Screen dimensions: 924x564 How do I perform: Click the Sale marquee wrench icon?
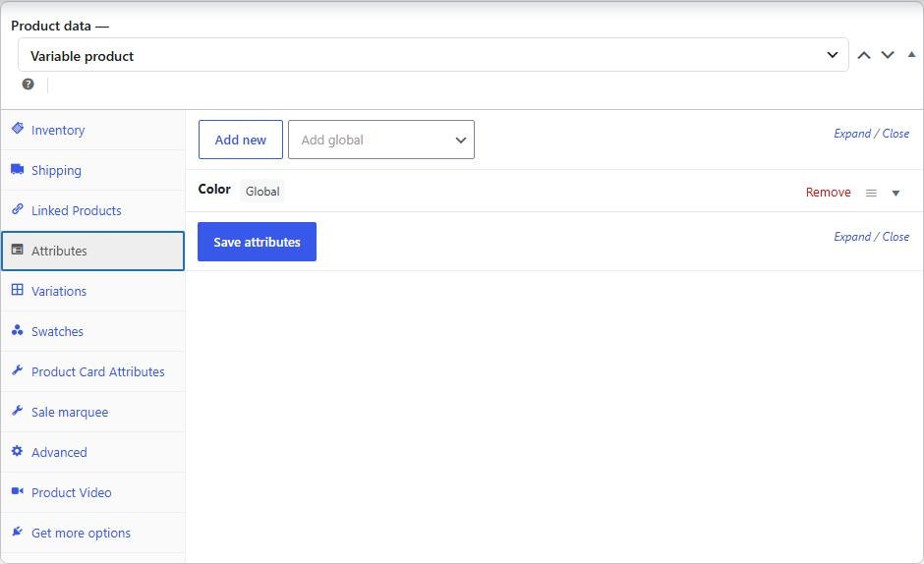pyautogui.click(x=18, y=410)
